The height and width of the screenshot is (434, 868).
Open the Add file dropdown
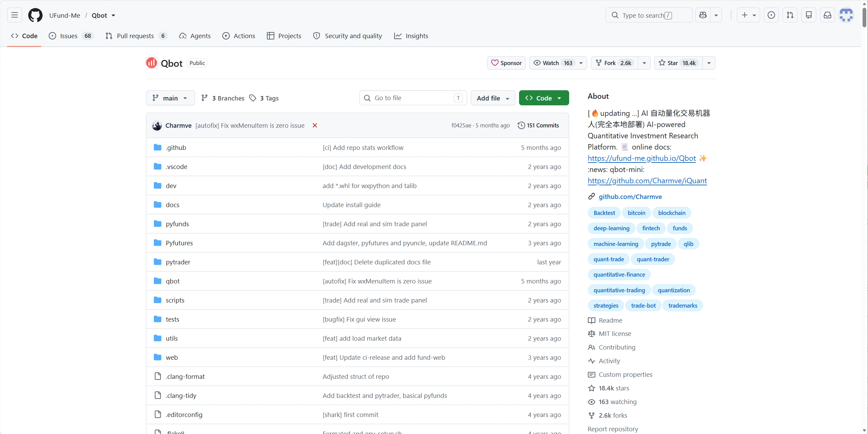tap(493, 98)
